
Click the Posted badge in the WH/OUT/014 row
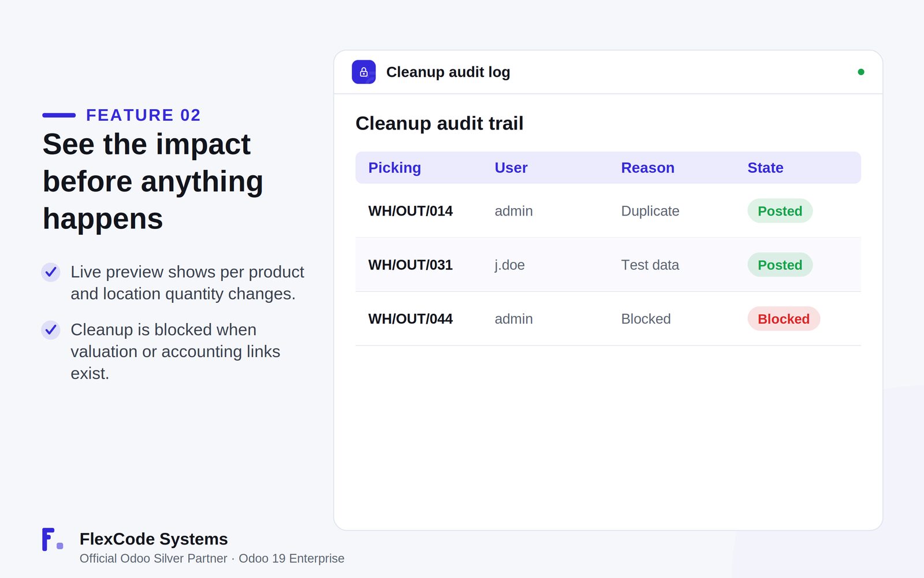point(780,211)
